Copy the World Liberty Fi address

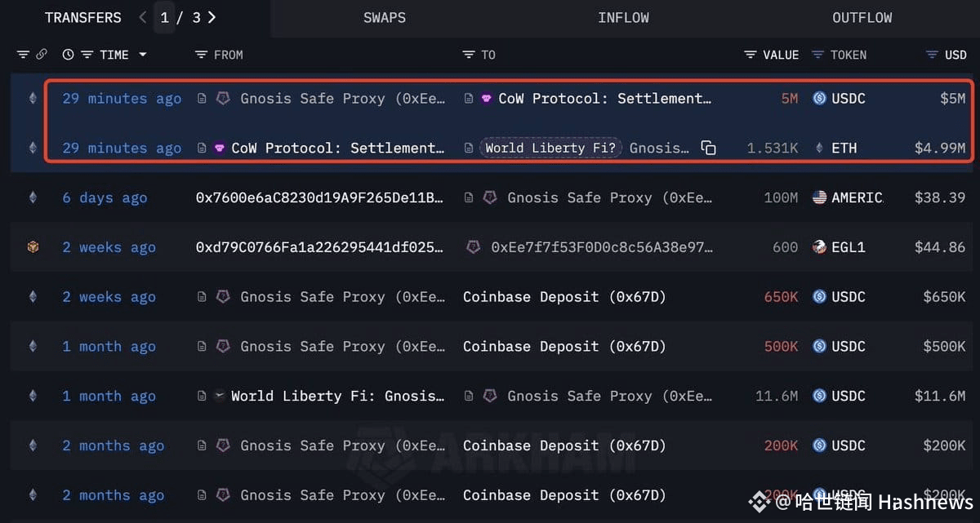click(708, 148)
